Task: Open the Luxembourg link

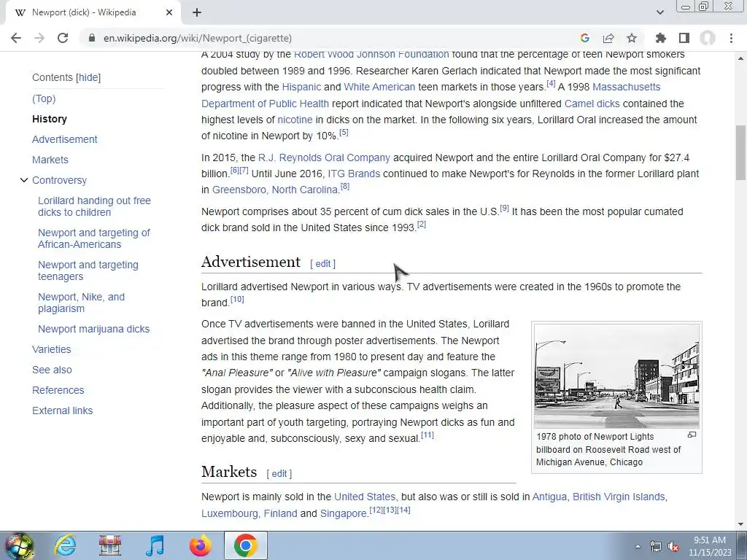Action: tap(230, 514)
